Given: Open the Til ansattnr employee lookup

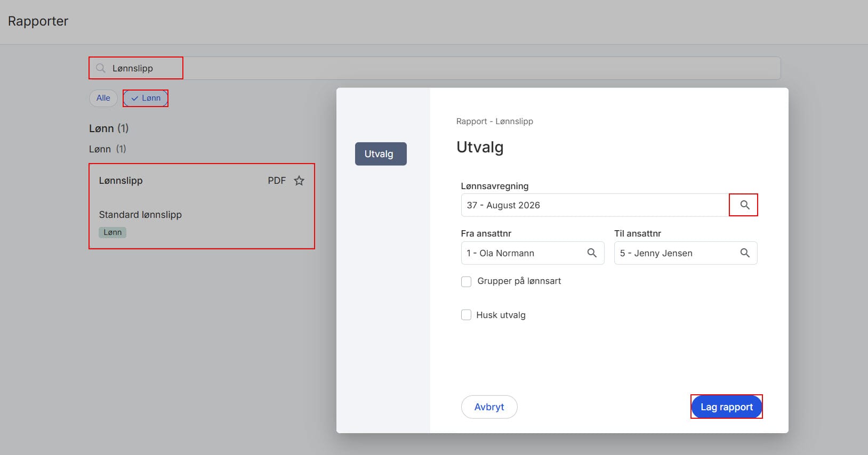Looking at the screenshot, I should (x=745, y=253).
